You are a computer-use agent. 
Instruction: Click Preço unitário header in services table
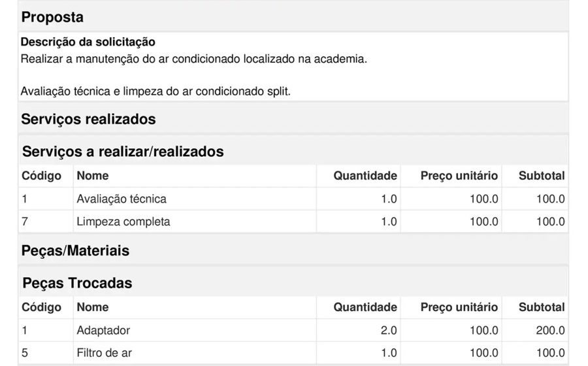[459, 176]
